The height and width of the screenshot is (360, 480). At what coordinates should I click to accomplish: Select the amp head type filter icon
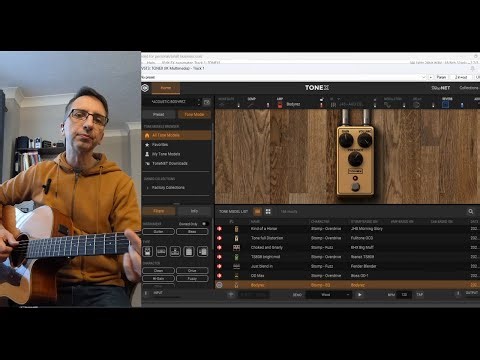point(161,251)
